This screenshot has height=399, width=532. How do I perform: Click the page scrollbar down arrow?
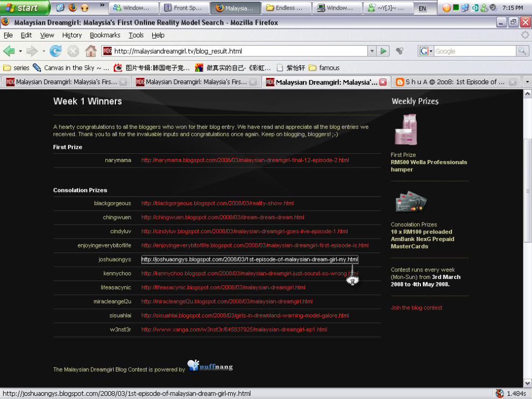pos(527,383)
